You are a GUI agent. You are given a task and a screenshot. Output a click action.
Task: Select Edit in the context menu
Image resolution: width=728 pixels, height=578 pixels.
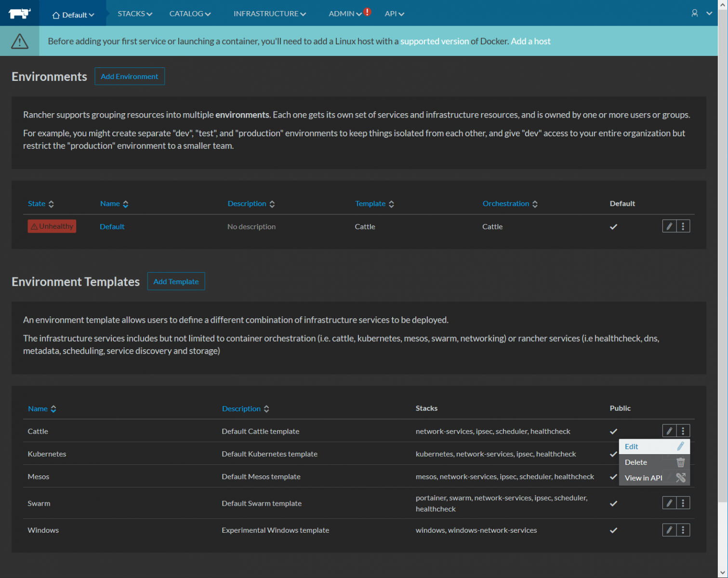click(x=654, y=447)
